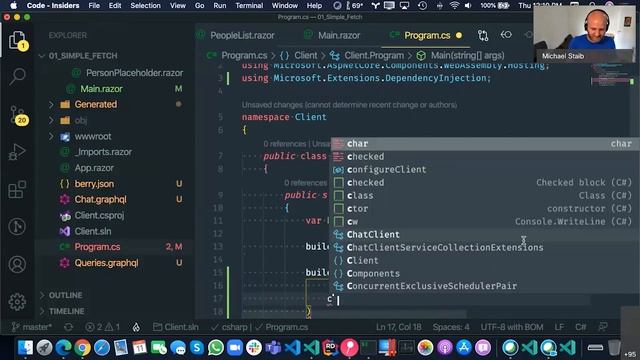Click the Open Changes icon in editor toolbar
This screenshot has height=360, width=640.
(x=483, y=36)
